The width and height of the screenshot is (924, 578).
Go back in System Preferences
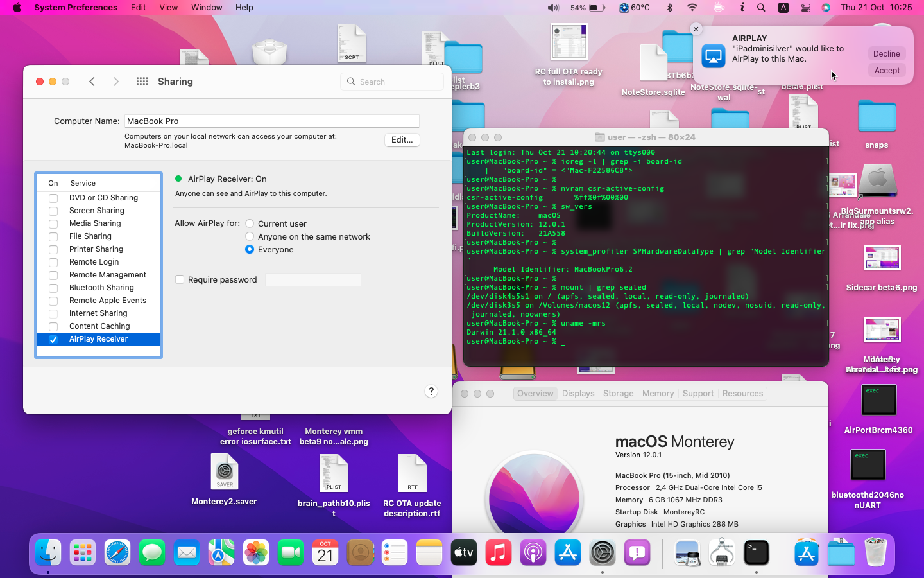(x=92, y=82)
